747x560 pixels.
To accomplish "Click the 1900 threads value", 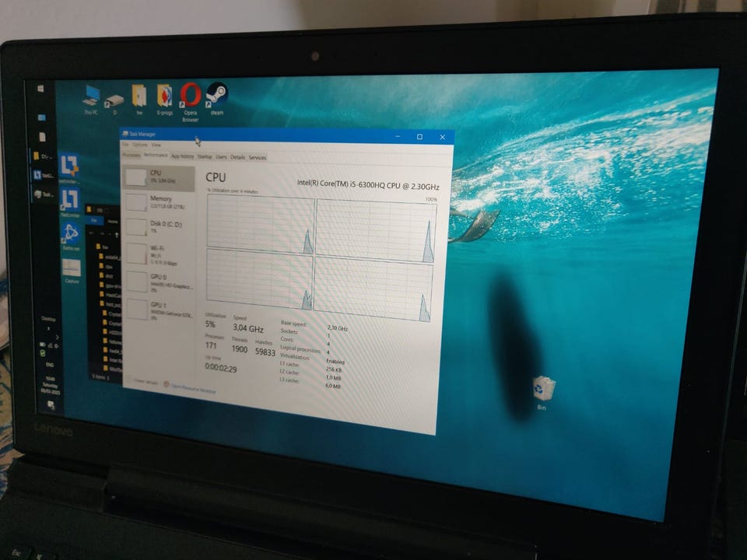I will pyautogui.click(x=239, y=349).
